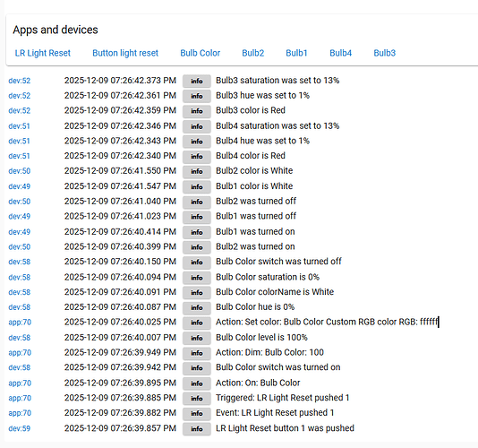Open dev:58 link on Bulb Color level row

click(20, 338)
